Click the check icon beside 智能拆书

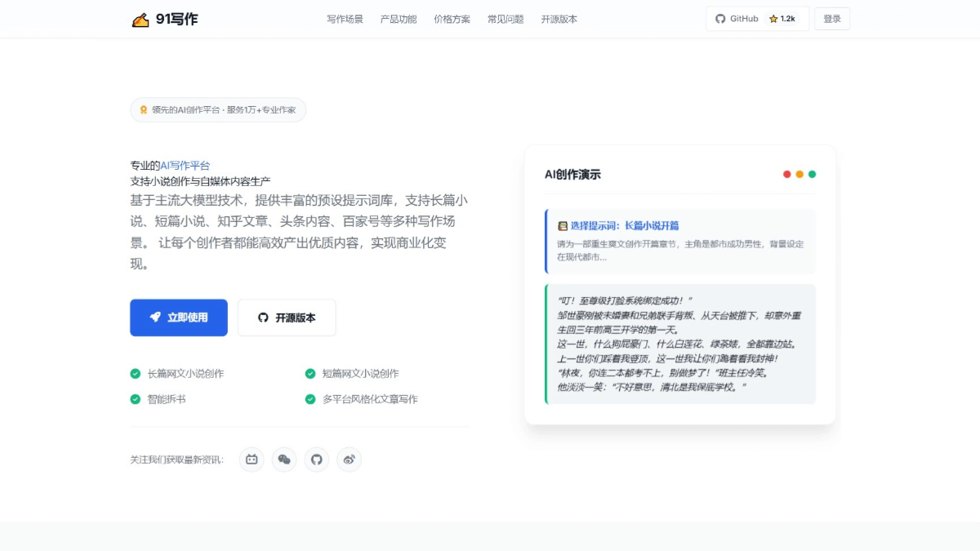(136, 399)
